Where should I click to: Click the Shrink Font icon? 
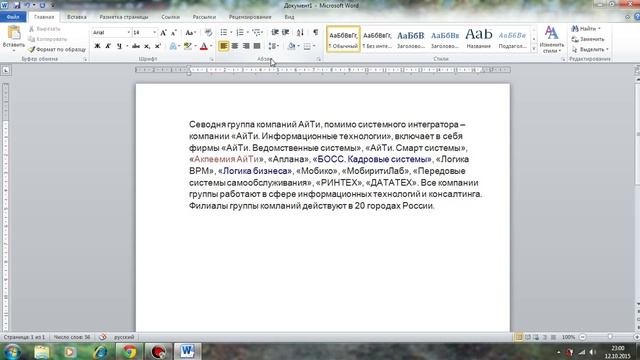(x=173, y=33)
